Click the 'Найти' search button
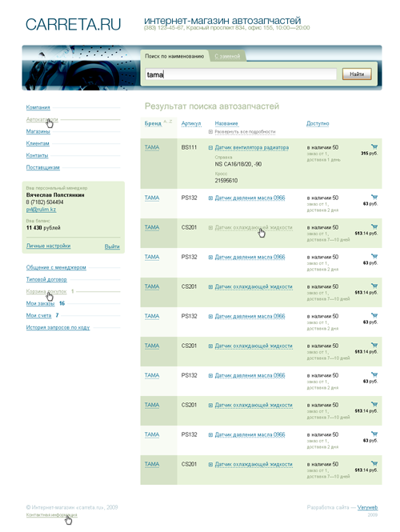This screenshot has width=400, height=532. click(x=357, y=74)
